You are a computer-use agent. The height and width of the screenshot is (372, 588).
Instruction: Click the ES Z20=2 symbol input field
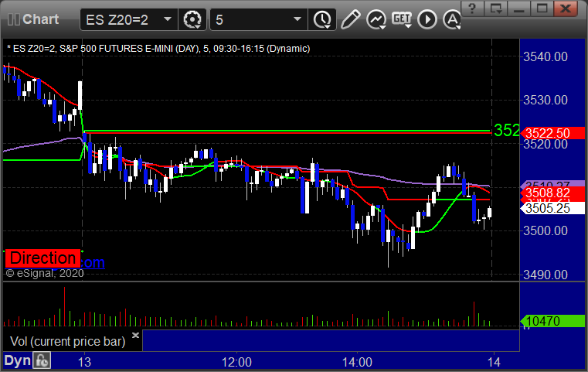[129, 19]
